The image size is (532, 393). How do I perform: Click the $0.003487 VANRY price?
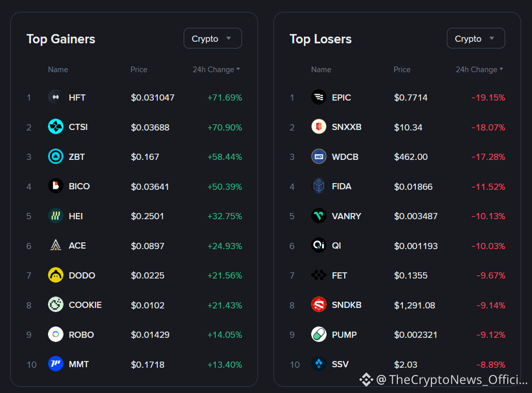coord(415,216)
